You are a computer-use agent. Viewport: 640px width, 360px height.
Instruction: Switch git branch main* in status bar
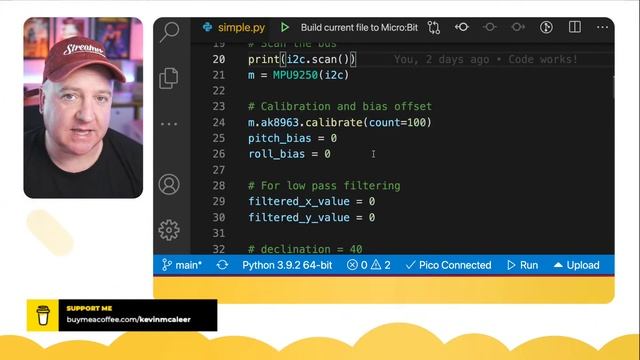[x=182, y=265]
